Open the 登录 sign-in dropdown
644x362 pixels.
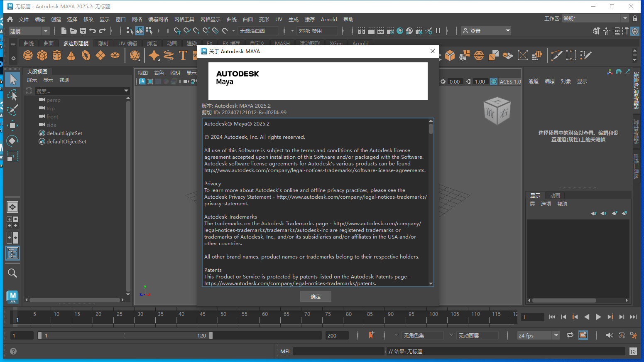(x=486, y=31)
